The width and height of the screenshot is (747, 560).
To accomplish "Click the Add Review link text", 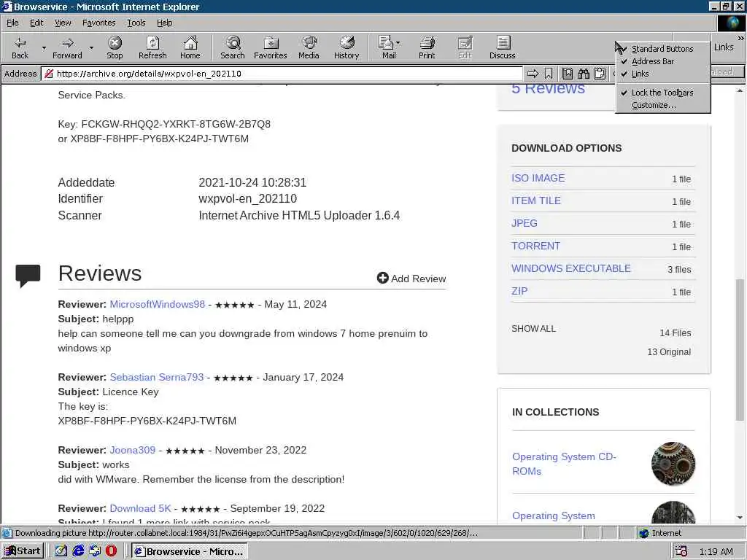I will (x=418, y=279).
